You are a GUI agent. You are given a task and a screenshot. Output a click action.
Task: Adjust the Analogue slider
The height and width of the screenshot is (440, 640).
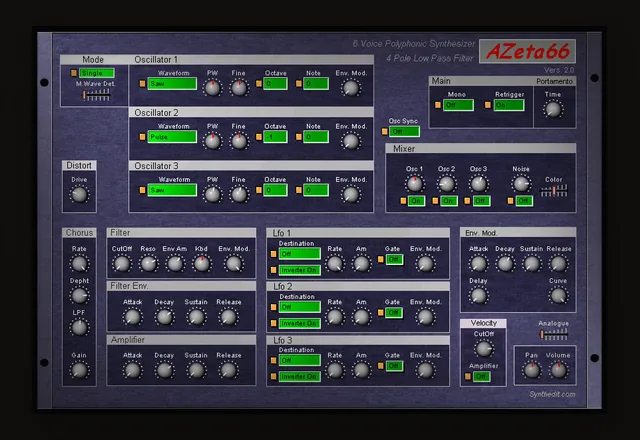(x=554, y=335)
